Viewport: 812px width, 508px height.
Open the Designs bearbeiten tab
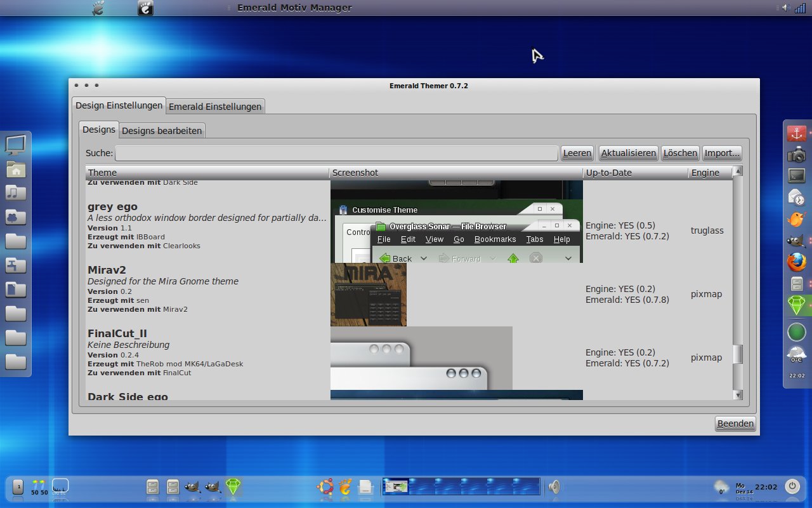tap(162, 131)
